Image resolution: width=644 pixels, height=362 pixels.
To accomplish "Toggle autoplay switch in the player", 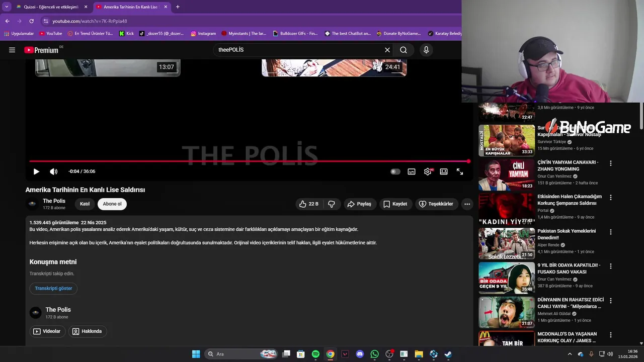I will pyautogui.click(x=395, y=171).
